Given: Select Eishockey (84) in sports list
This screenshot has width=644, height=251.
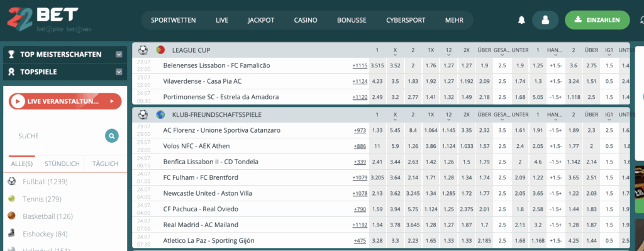Looking at the screenshot, I should tap(45, 234).
